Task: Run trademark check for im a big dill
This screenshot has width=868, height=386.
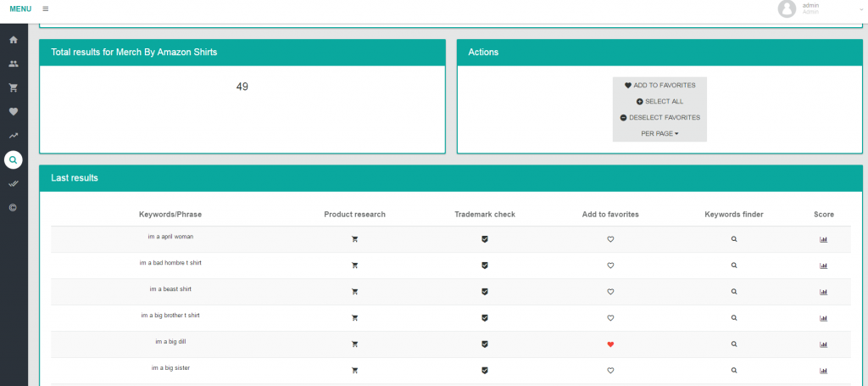Action: (484, 344)
